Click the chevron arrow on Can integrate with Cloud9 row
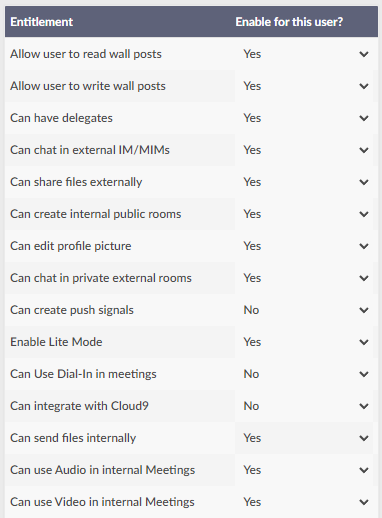Image resolution: width=382 pixels, height=518 pixels. click(364, 406)
